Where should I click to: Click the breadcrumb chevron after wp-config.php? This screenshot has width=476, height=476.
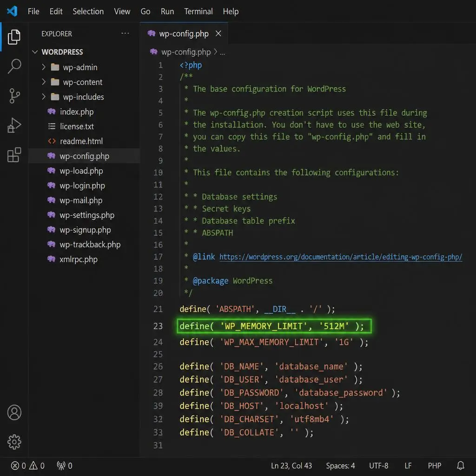[215, 52]
